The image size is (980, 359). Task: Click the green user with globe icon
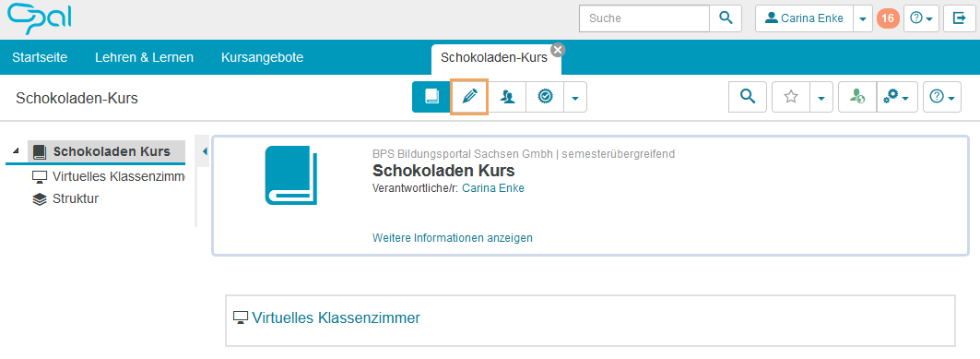point(857,97)
